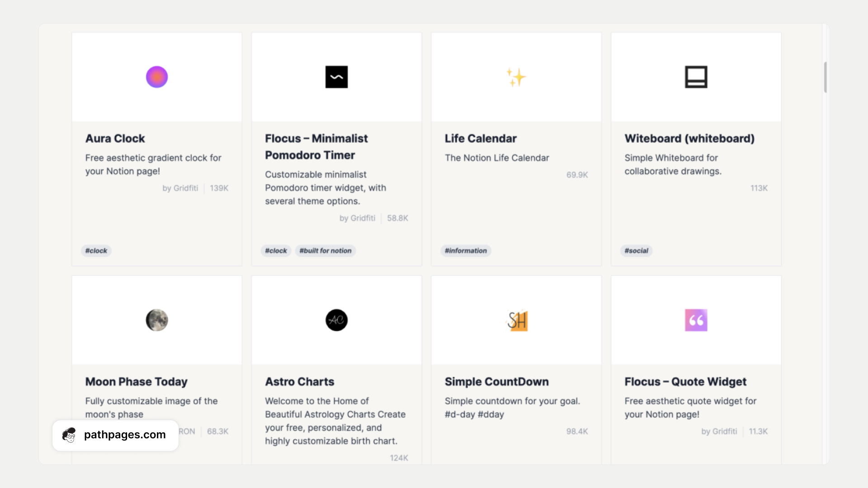This screenshot has width=868, height=488.
Task: Click the Simple CountDown SH icon
Action: pos(516,320)
